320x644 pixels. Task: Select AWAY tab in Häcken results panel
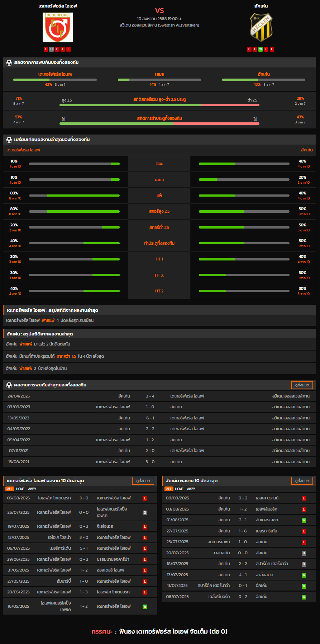click(x=191, y=489)
